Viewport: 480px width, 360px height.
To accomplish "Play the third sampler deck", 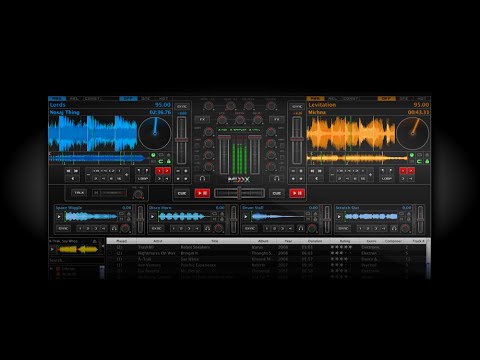I will coord(246,217).
